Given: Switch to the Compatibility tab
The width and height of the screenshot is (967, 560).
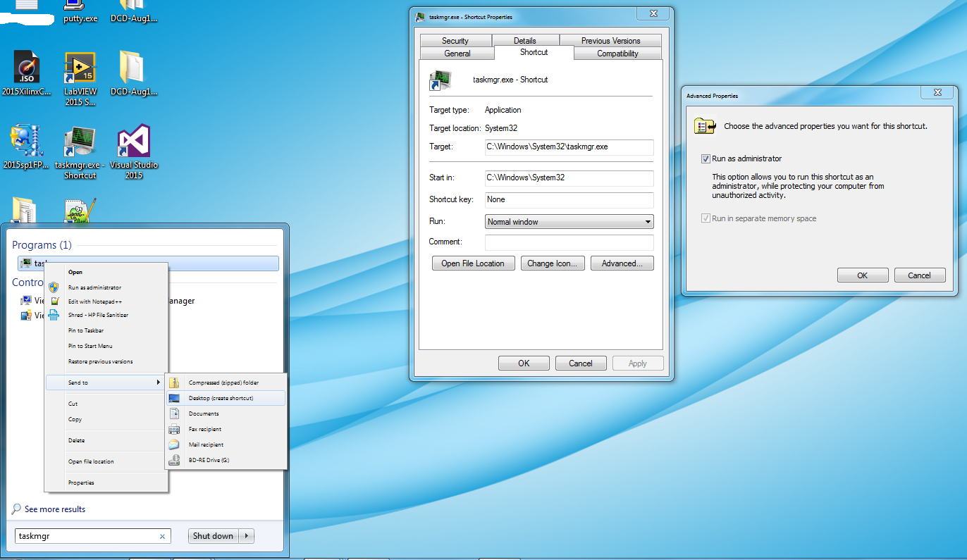Looking at the screenshot, I should [618, 54].
